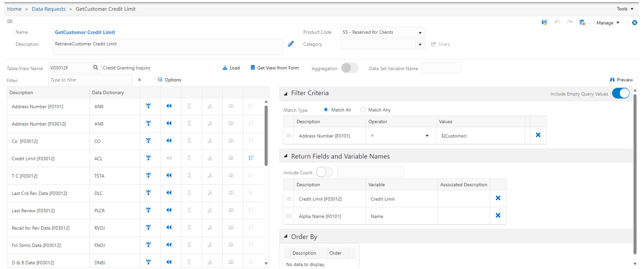Go to Home breadcrumb
This screenshot has height=269, width=644.
point(14,9)
